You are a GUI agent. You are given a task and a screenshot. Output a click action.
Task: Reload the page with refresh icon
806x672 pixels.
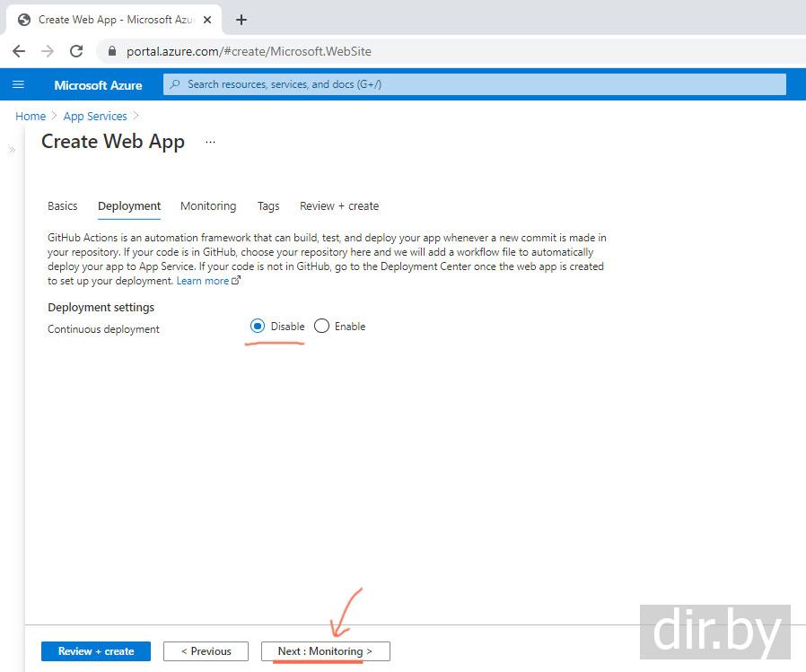76,51
